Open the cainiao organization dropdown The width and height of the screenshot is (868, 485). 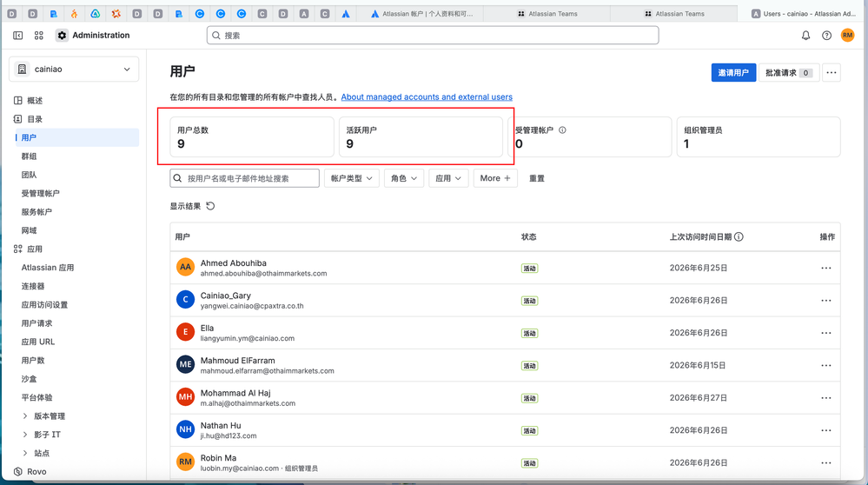pos(74,70)
